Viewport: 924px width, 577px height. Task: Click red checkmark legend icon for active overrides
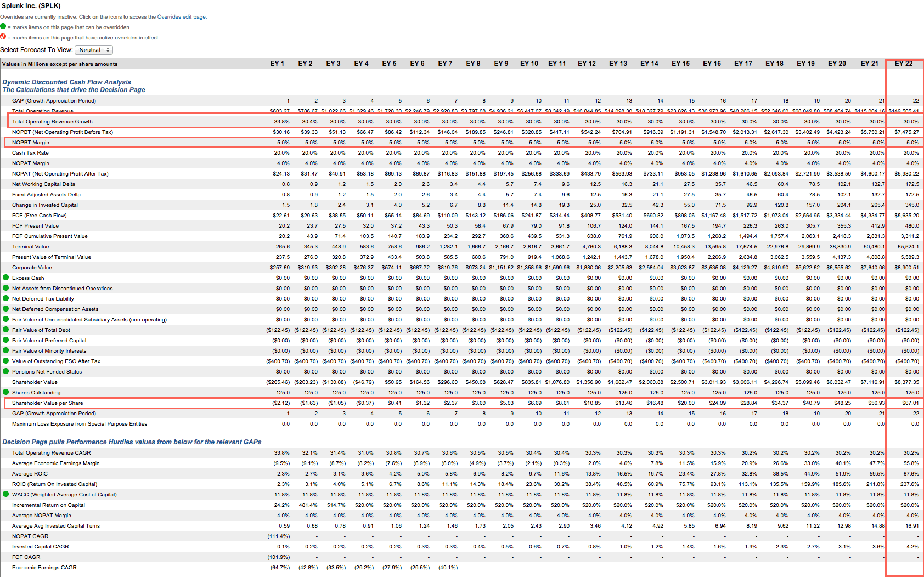click(3, 37)
